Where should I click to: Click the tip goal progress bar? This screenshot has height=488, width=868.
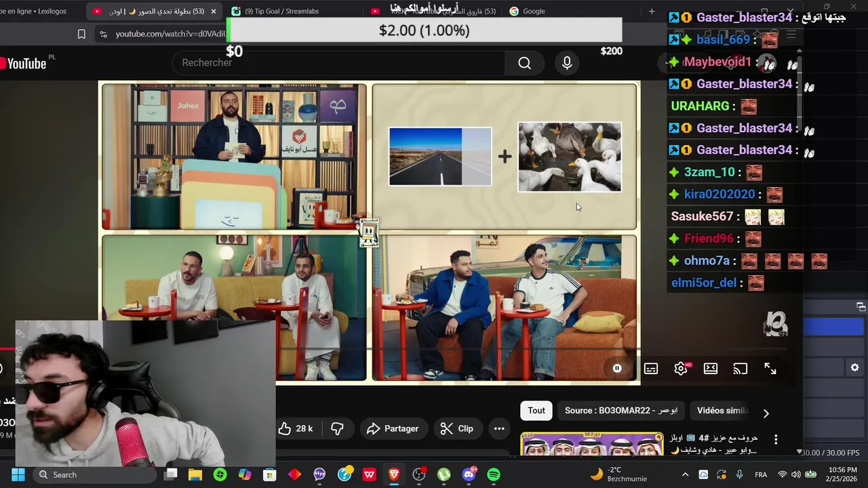pos(424,30)
